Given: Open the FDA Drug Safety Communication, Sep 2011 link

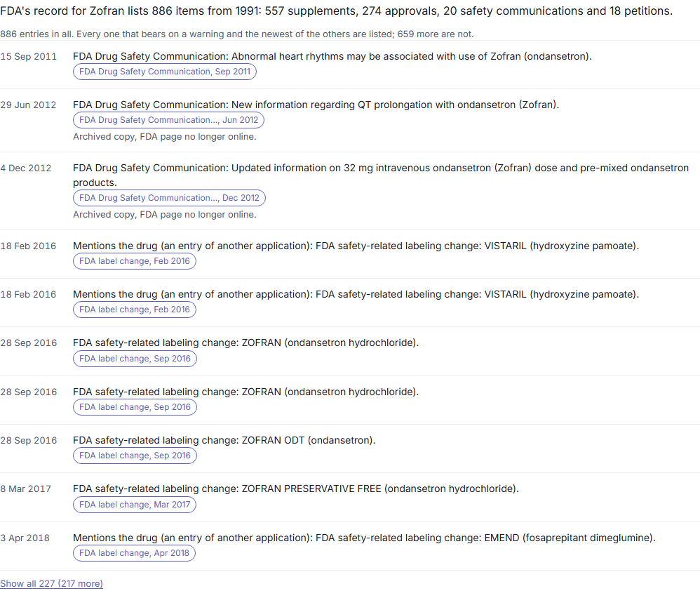Looking at the screenshot, I should coord(165,72).
